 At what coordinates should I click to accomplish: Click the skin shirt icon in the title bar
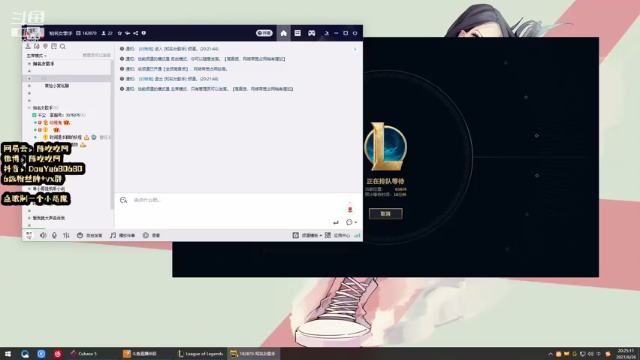(x=327, y=33)
